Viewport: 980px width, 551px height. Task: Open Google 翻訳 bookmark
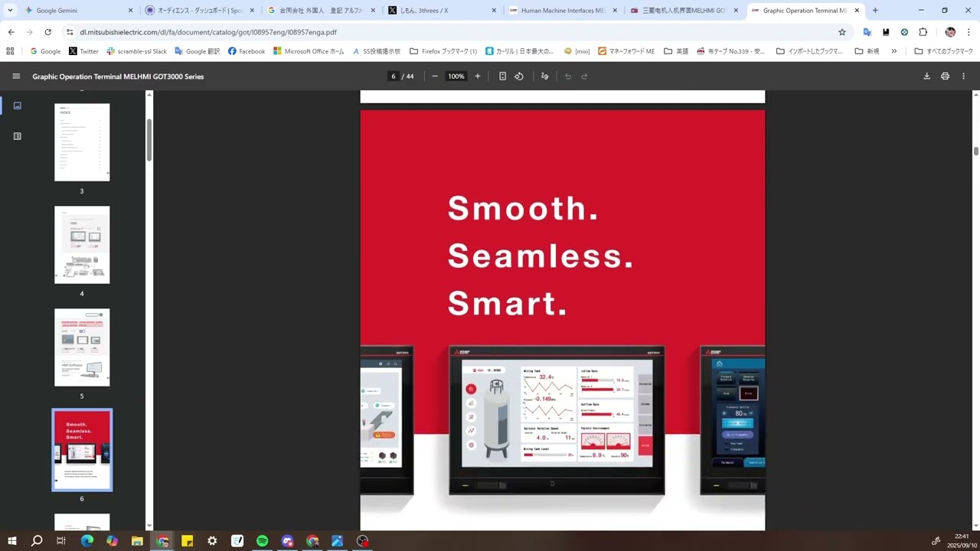(197, 51)
